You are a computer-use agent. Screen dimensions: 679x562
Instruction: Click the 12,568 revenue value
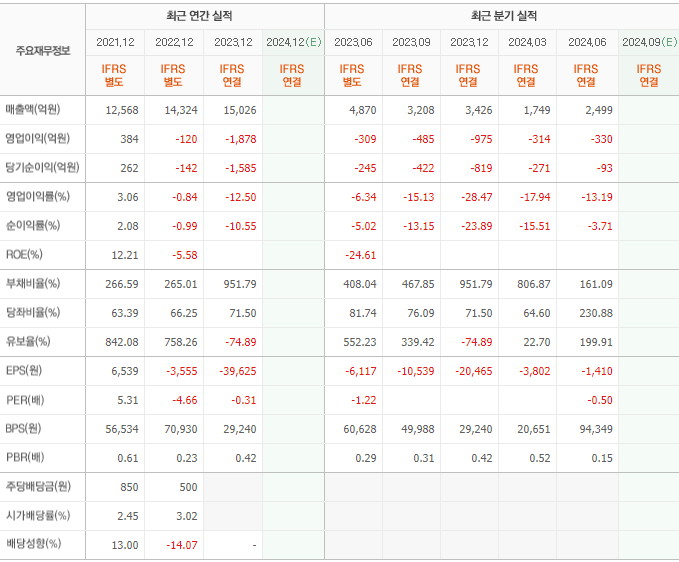click(x=122, y=110)
